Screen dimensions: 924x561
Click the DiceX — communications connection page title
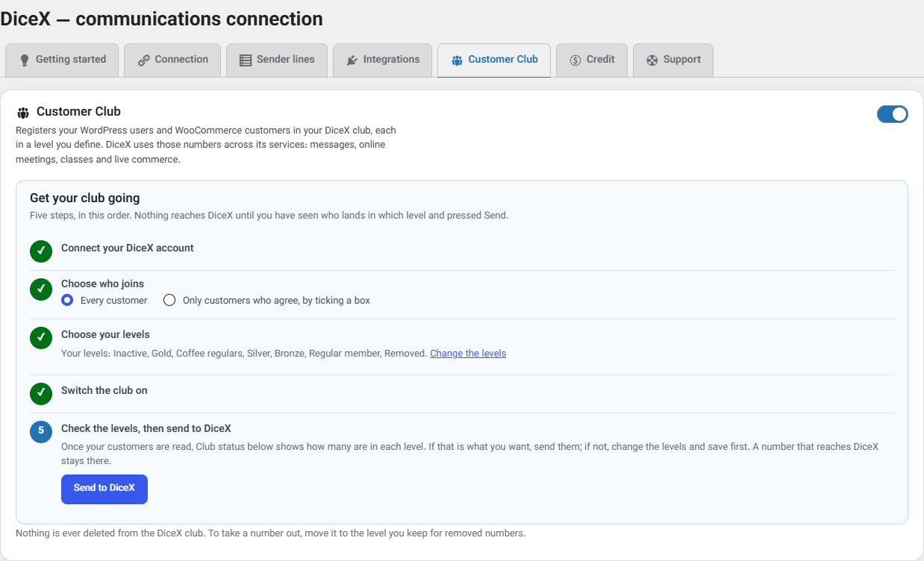(x=162, y=19)
